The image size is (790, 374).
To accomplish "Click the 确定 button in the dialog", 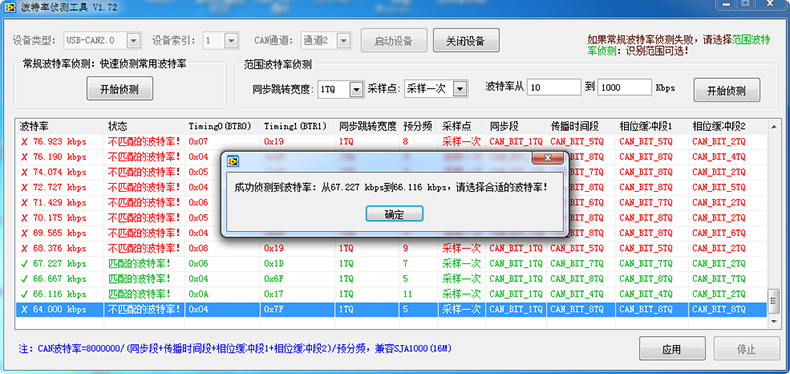I will point(394,214).
